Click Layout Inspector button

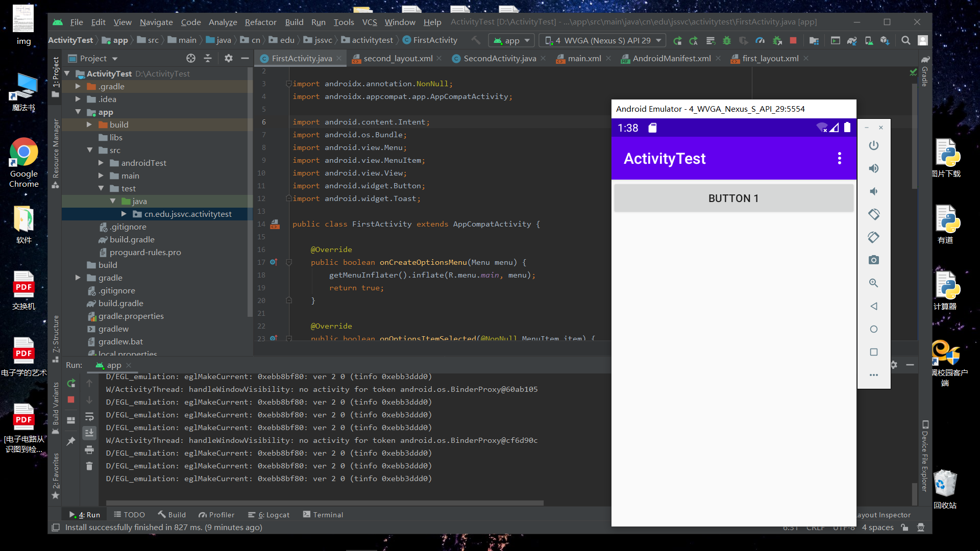884,515
